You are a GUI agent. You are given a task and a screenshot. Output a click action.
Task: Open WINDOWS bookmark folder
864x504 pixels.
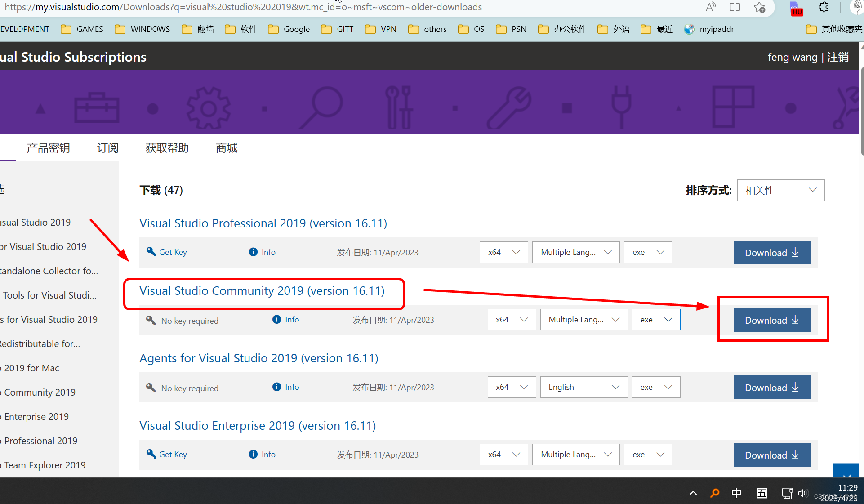142,29
